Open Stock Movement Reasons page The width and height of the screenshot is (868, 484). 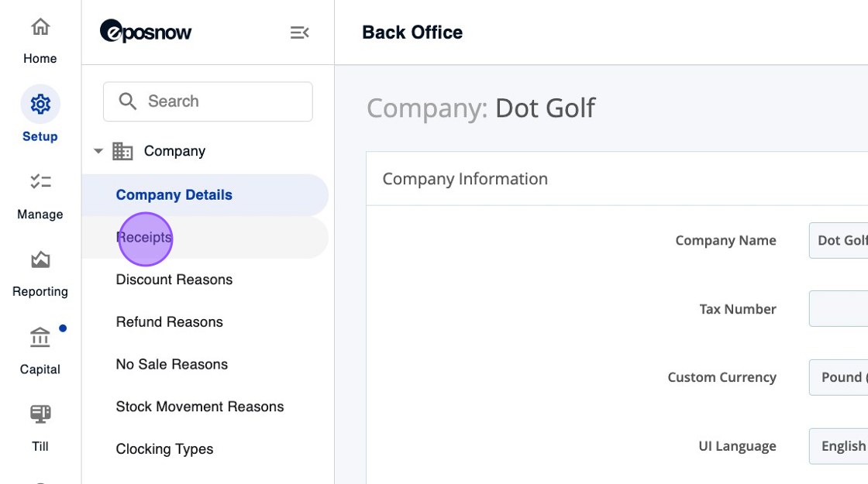click(200, 407)
